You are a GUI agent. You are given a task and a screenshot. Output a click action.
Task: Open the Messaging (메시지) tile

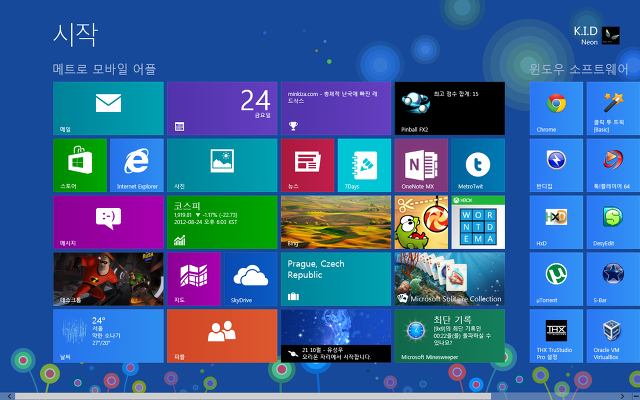[108, 222]
